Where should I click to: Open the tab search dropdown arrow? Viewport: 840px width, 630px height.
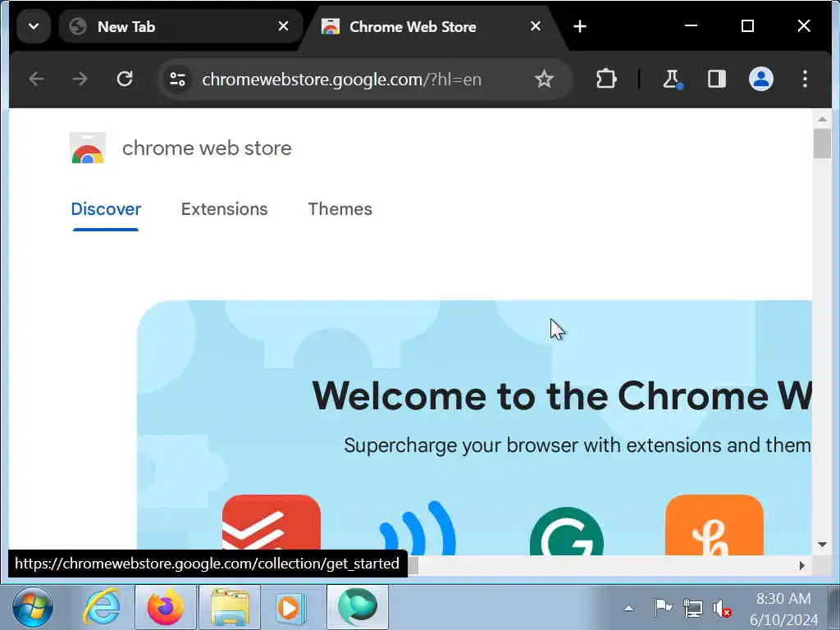click(x=33, y=26)
